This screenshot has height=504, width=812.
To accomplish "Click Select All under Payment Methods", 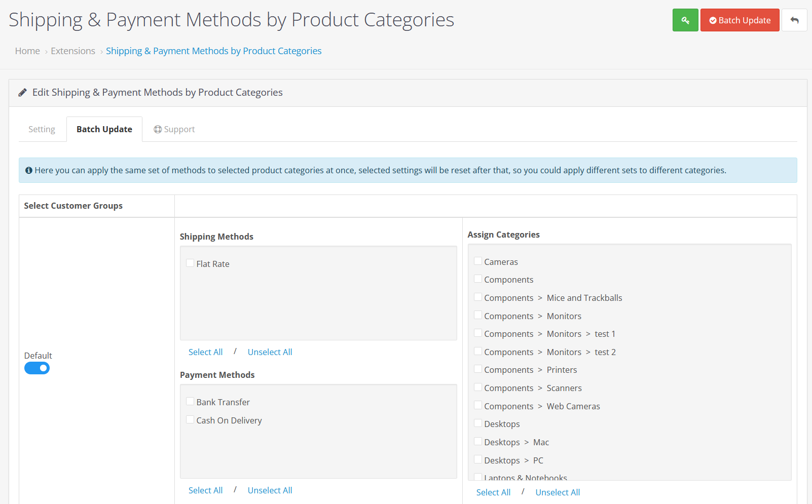I will [x=205, y=490].
